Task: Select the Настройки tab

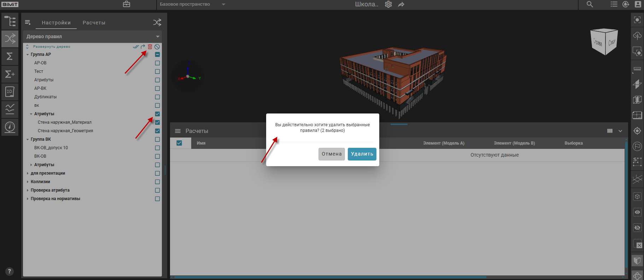Action: (56, 23)
